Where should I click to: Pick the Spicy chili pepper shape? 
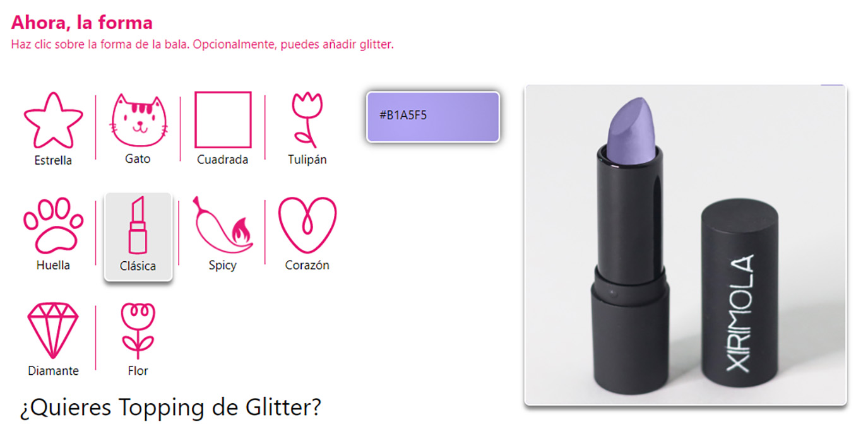[x=223, y=226]
